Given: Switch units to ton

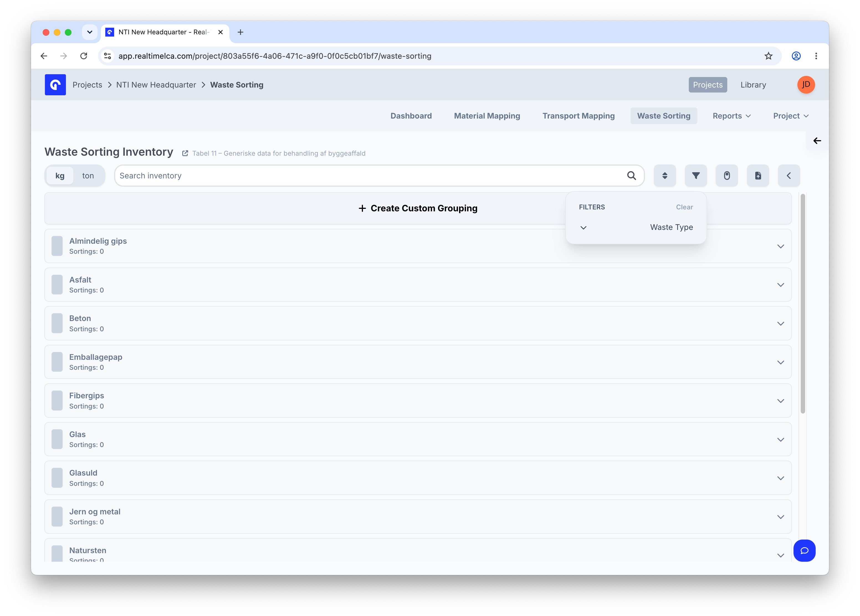Looking at the screenshot, I should coord(88,176).
